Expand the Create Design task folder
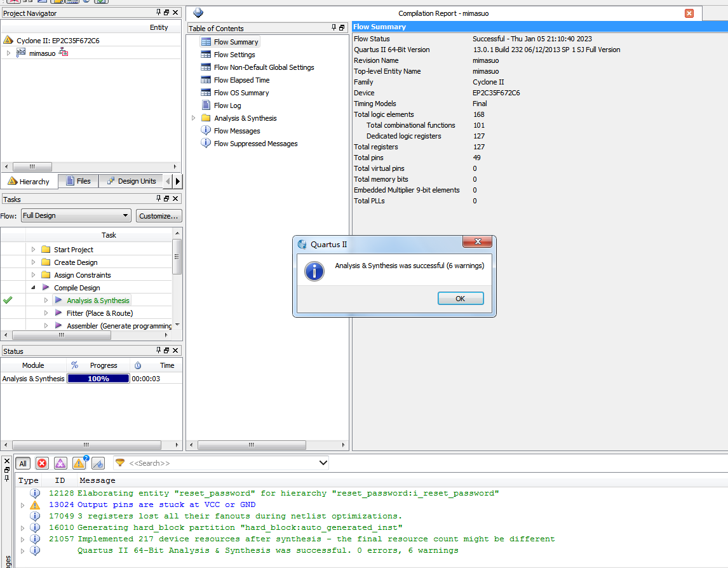Image resolution: width=728 pixels, height=568 pixels. [33, 262]
